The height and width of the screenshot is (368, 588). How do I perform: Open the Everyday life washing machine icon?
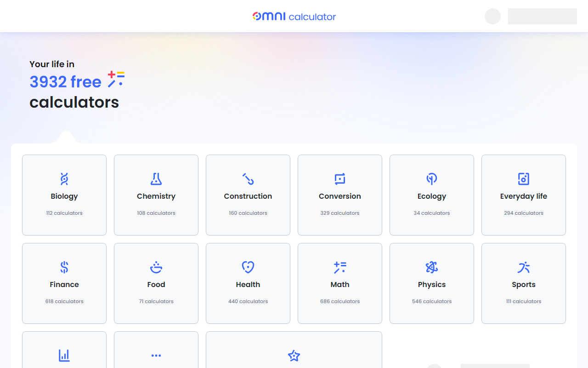tap(524, 178)
